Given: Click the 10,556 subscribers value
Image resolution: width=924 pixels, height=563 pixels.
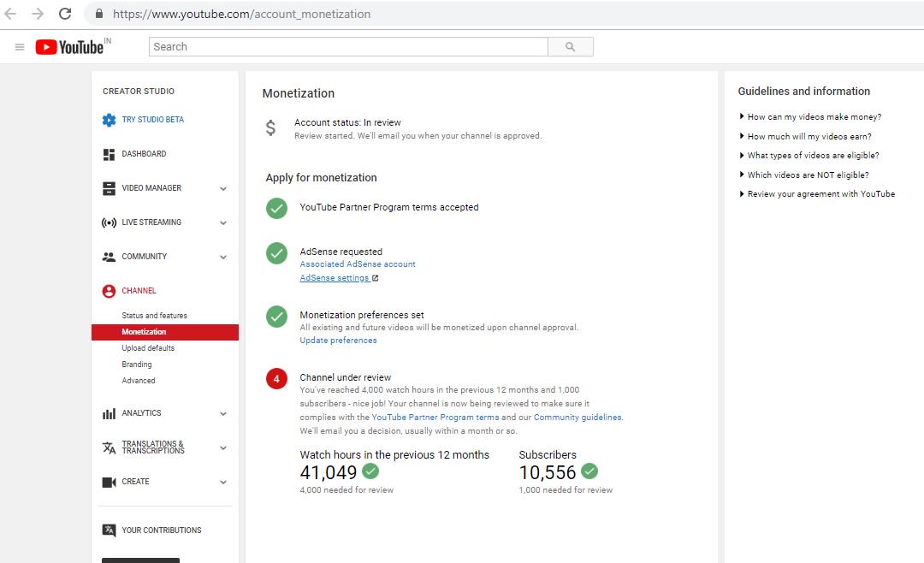Looking at the screenshot, I should pyautogui.click(x=548, y=472).
